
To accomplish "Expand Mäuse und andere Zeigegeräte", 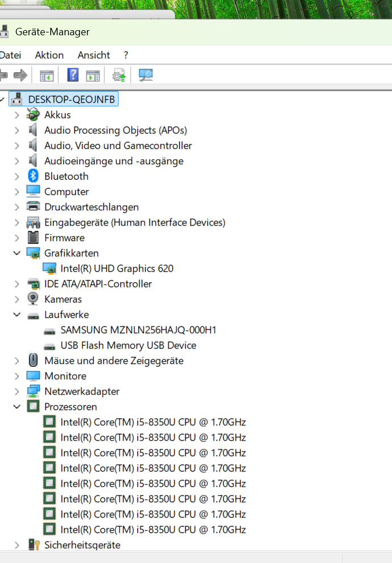I will 17,361.
